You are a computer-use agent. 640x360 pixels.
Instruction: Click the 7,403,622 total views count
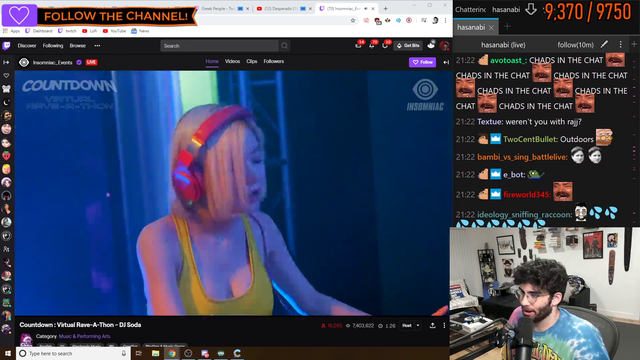point(359,326)
